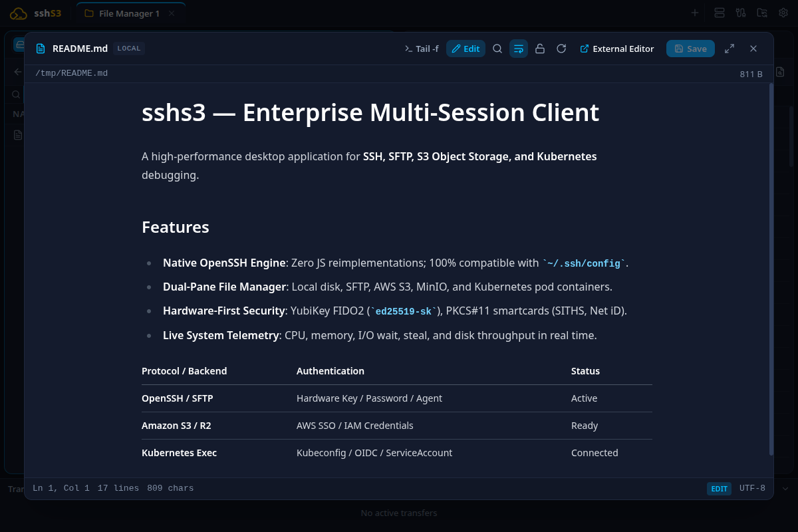Click AWS SSO / IAM Credentials cell
The width and height of the screenshot is (798, 532).
pos(355,426)
